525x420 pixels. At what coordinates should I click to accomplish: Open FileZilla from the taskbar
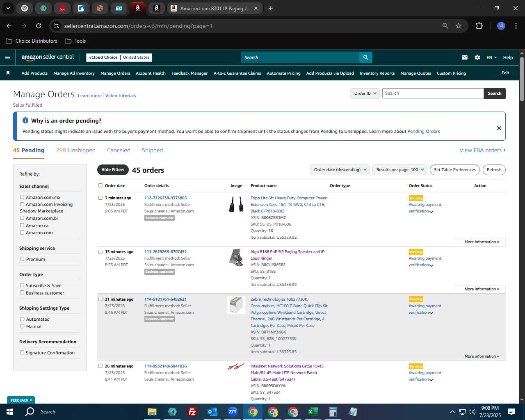click(x=192, y=412)
